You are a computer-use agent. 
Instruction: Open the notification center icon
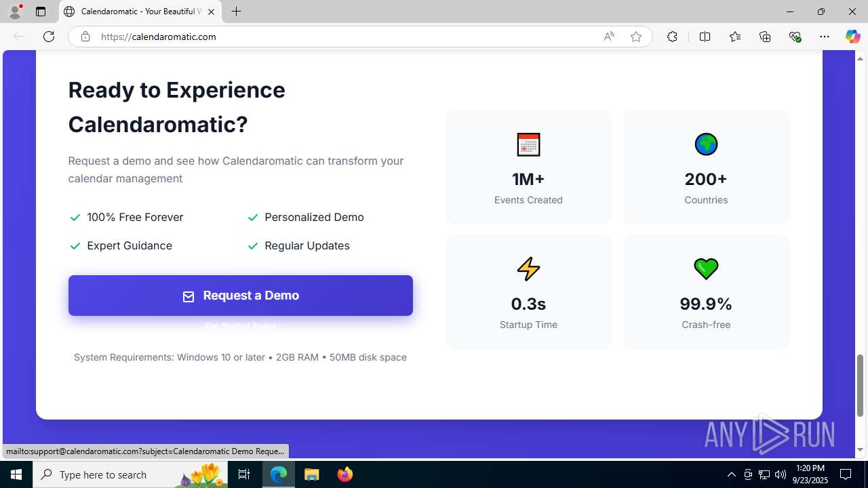pos(846,474)
